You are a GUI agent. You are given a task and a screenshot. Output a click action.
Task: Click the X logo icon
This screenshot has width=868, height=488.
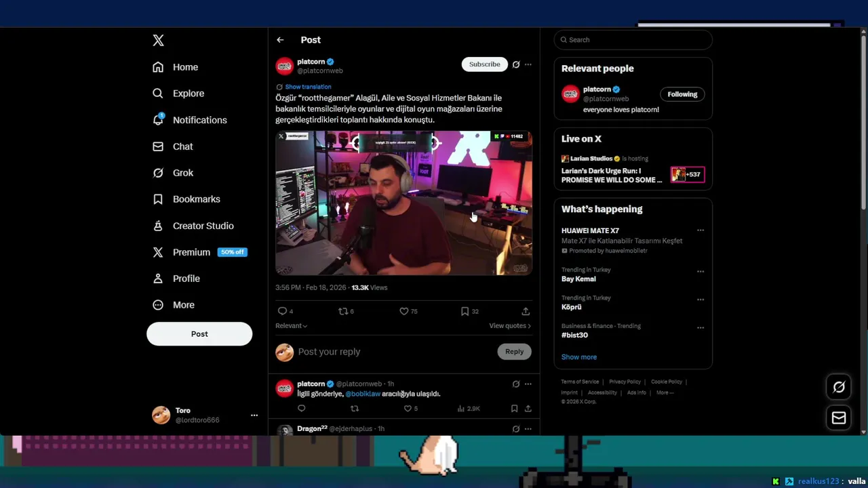click(158, 40)
